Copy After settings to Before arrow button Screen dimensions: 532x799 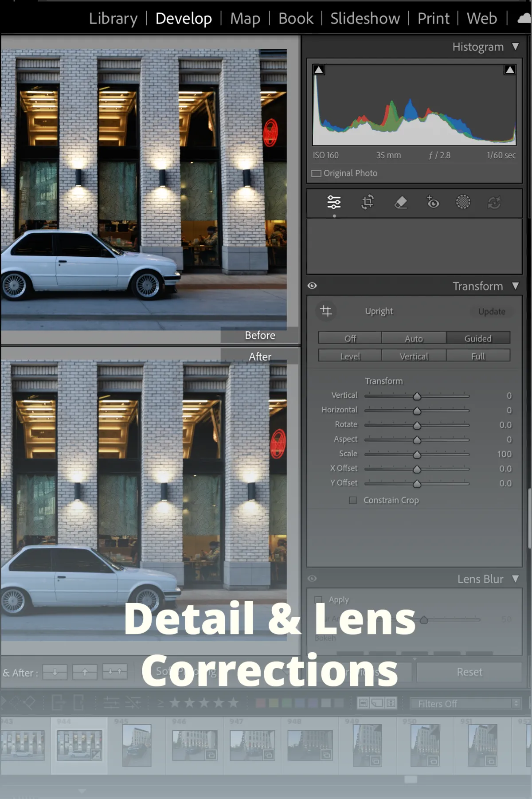click(x=85, y=672)
